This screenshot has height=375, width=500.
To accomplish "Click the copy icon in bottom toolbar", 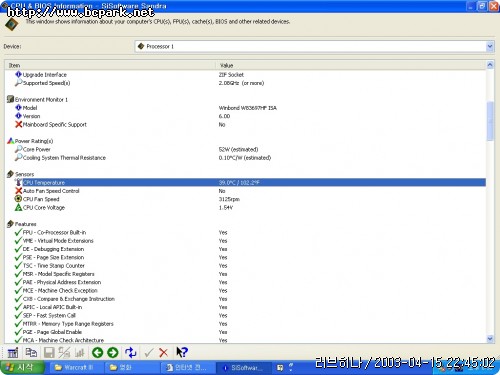I will 31,352.
